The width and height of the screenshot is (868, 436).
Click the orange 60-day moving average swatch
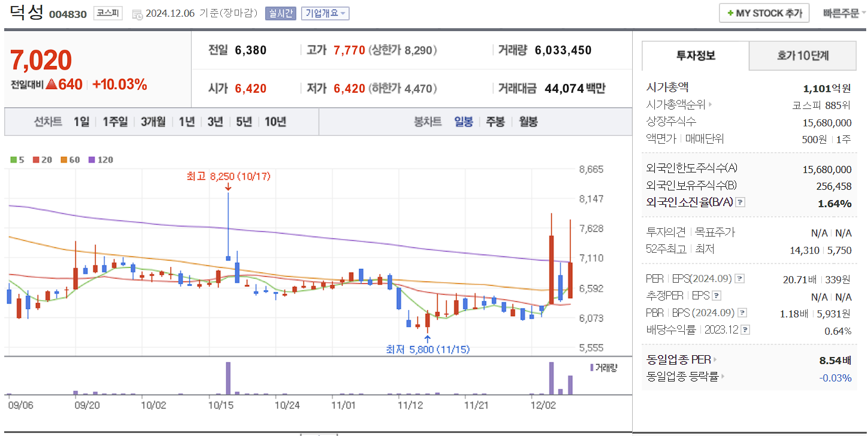click(63, 160)
